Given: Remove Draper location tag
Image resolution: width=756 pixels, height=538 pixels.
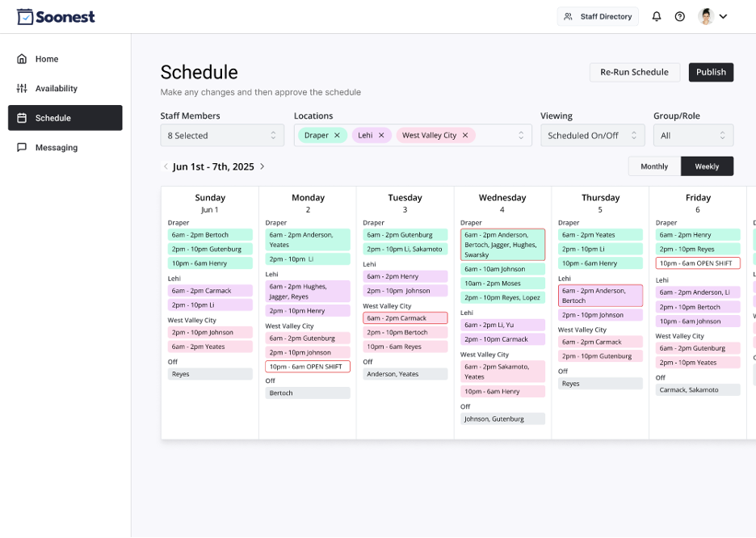Looking at the screenshot, I should point(337,136).
